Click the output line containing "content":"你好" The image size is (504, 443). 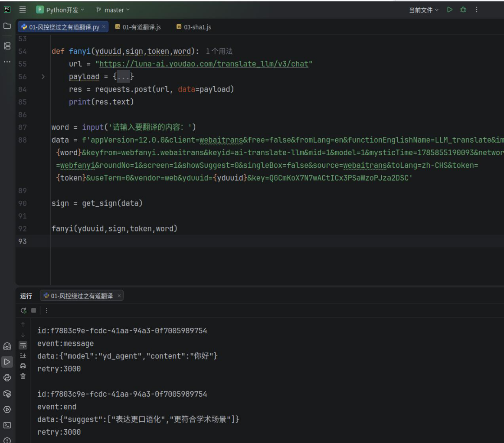(x=127, y=356)
